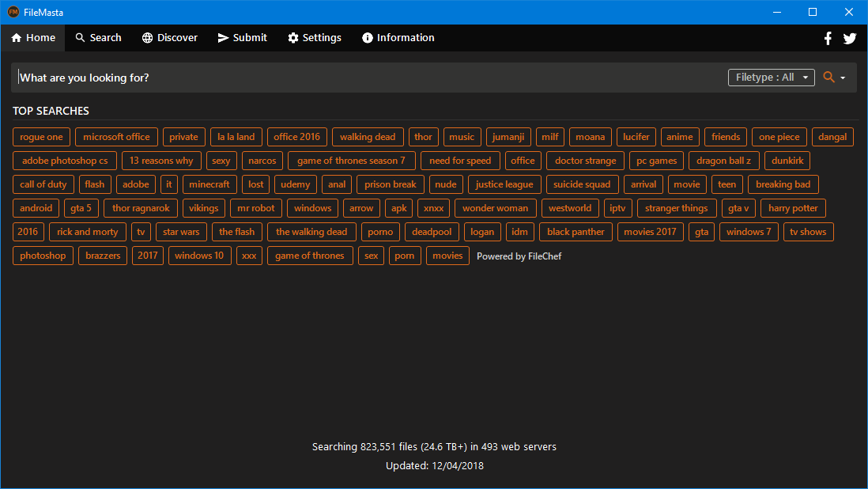The height and width of the screenshot is (489, 868).
Task: Search for 'game of thrones season 7'
Action: pyautogui.click(x=351, y=160)
